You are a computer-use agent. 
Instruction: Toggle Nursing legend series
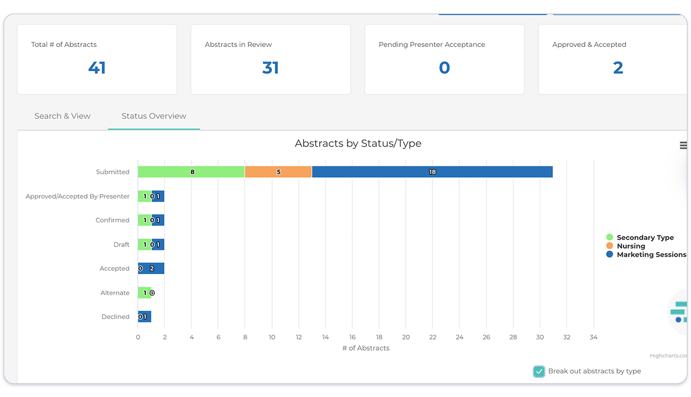[626, 246]
